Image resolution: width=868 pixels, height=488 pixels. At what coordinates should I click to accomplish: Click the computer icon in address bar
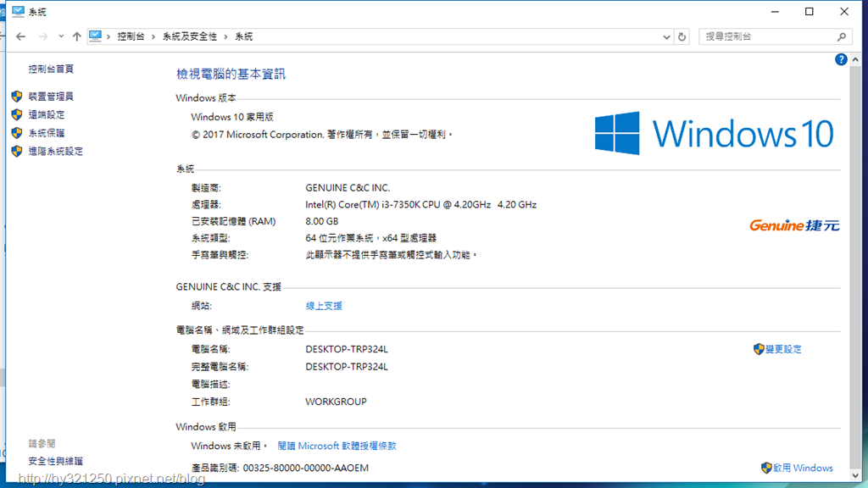coord(95,36)
